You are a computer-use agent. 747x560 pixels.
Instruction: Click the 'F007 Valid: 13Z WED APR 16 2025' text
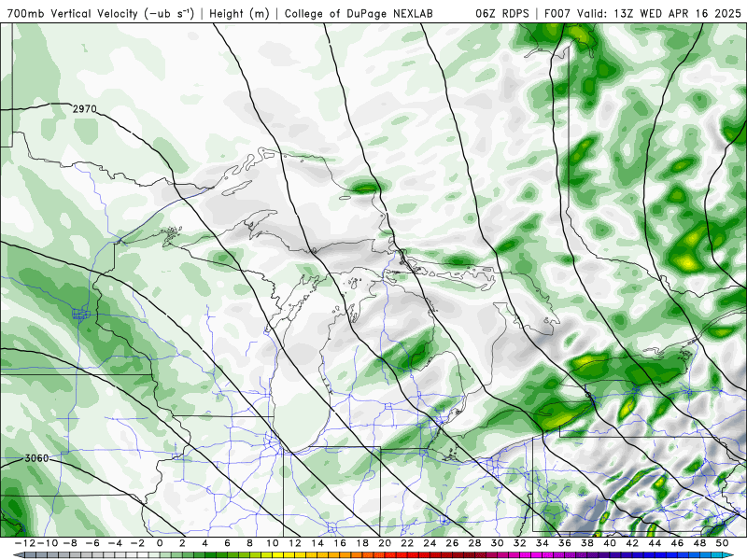pos(642,13)
